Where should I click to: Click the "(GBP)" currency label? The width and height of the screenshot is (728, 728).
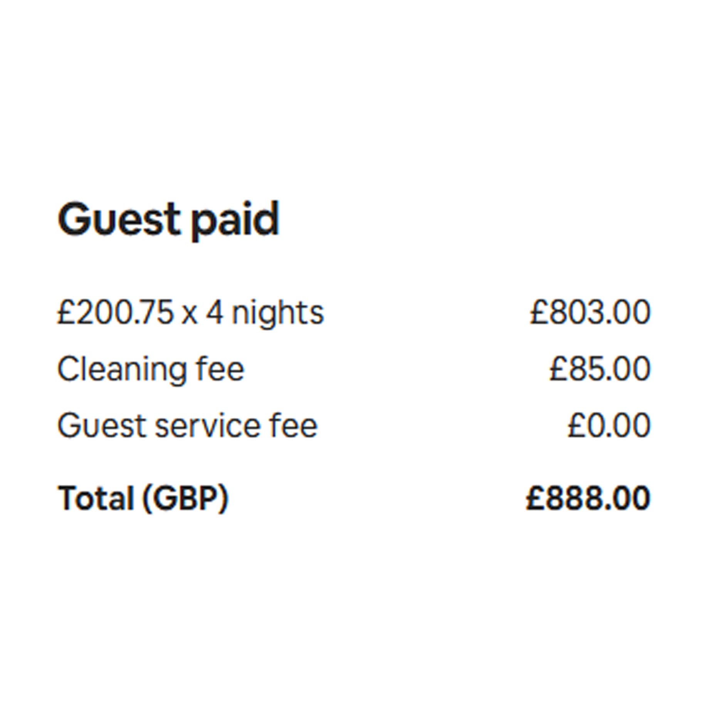point(185,499)
